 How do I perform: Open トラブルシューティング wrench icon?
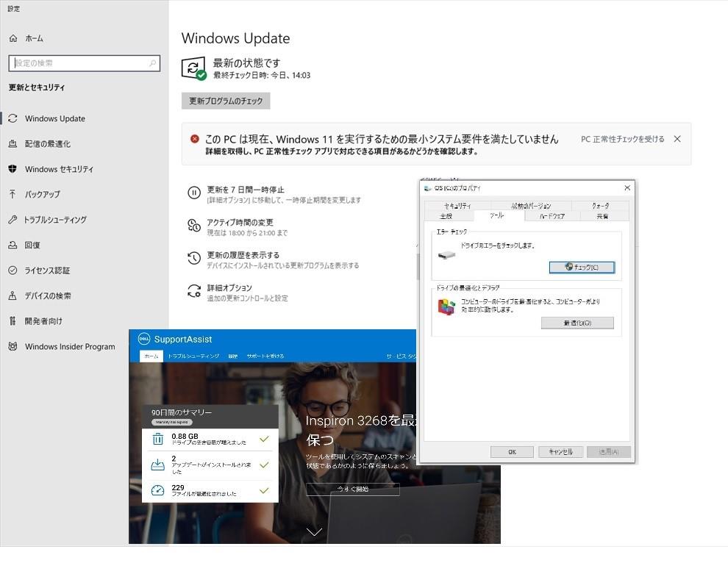pyautogui.click(x=13, y=220)
